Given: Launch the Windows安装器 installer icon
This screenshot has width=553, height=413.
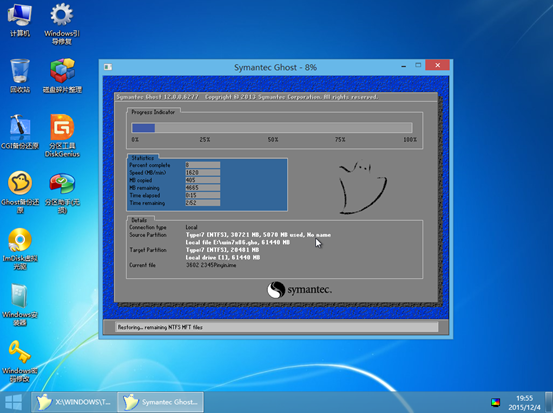Looking at the screenshot, I should pyautogui.click(x=20, y=305).
